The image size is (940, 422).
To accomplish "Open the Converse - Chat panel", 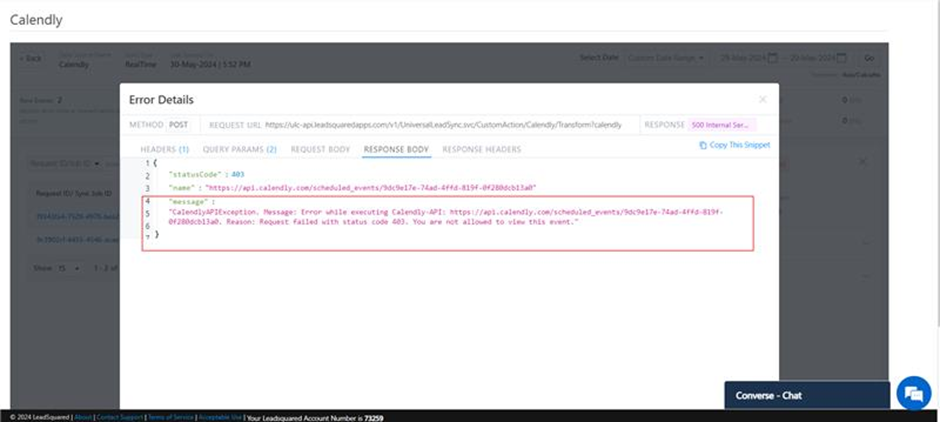I will tap(807, 395).
